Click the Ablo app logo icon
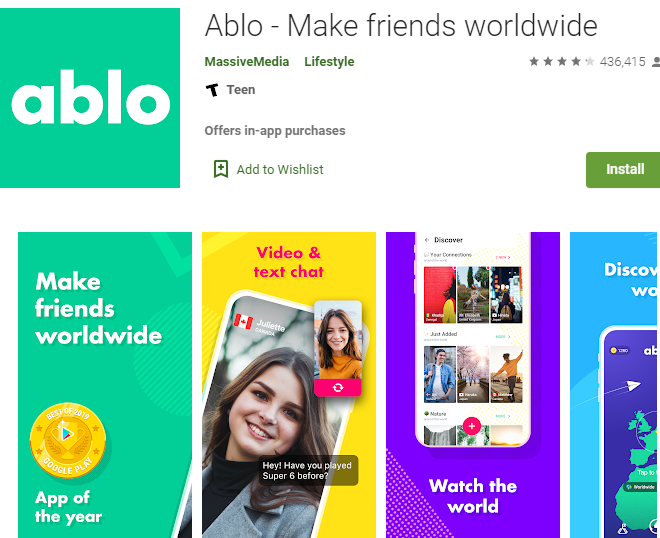The height and width of the screenshot is (538, 660). point(90,98)
